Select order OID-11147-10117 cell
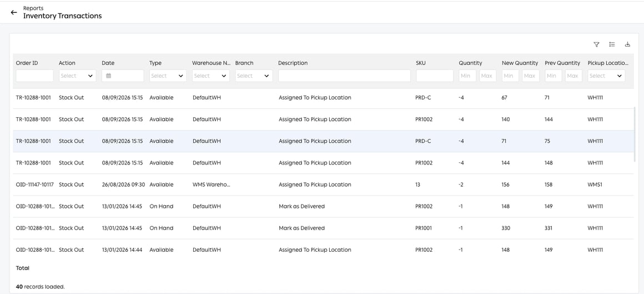This screenshot has height=294, width=644. (35, 185)
